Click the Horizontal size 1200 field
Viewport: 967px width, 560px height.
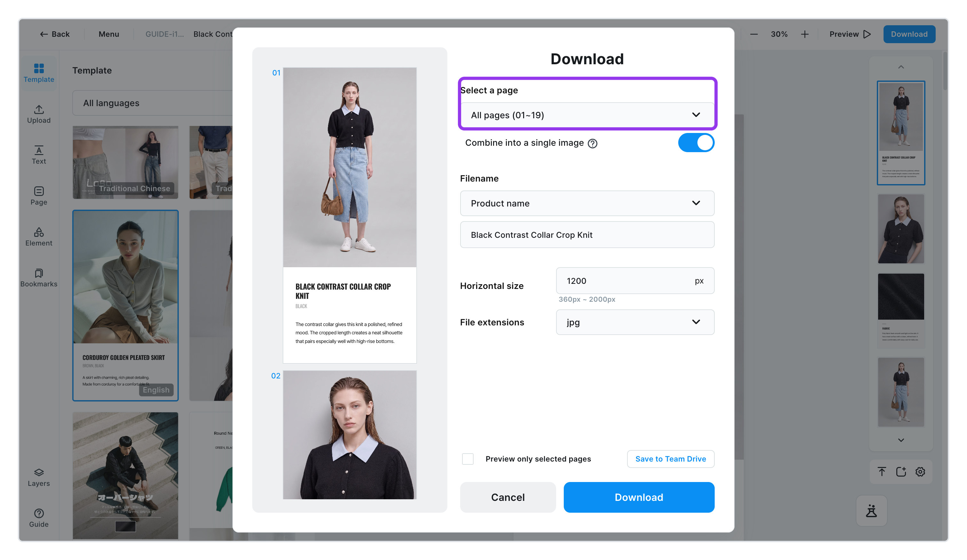pos(635,281)
